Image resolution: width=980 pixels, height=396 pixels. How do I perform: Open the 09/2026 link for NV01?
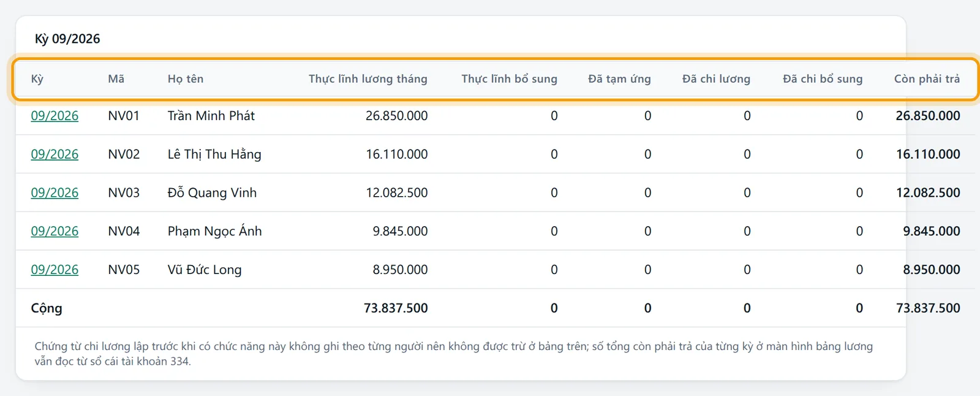click(x=55, y=116)
